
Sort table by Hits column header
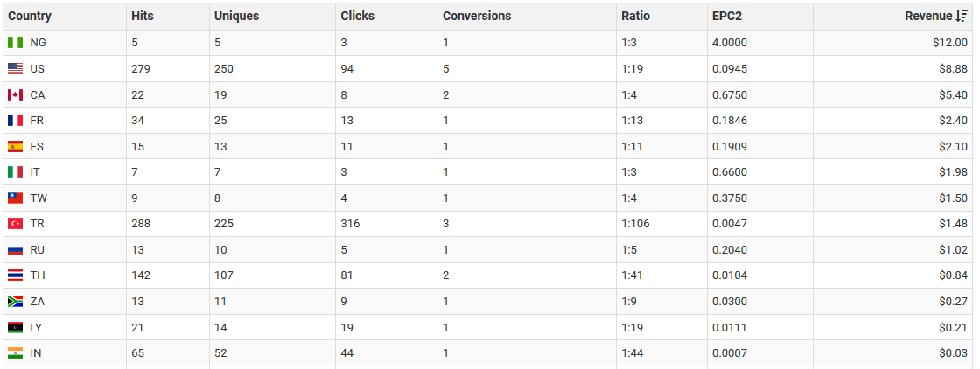pos(143,16)
